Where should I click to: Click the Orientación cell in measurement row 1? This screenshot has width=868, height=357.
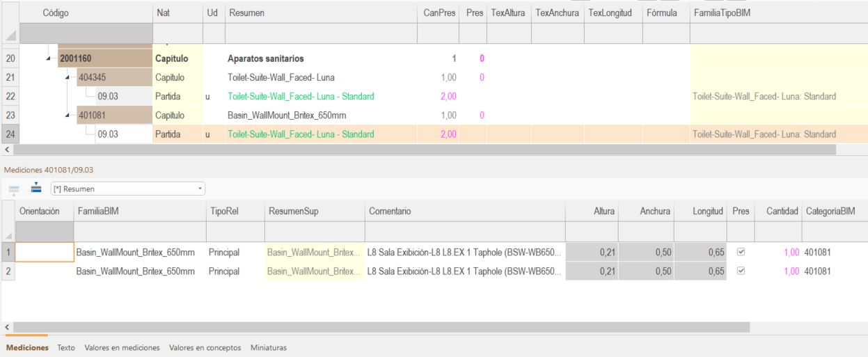coord(45,252)
